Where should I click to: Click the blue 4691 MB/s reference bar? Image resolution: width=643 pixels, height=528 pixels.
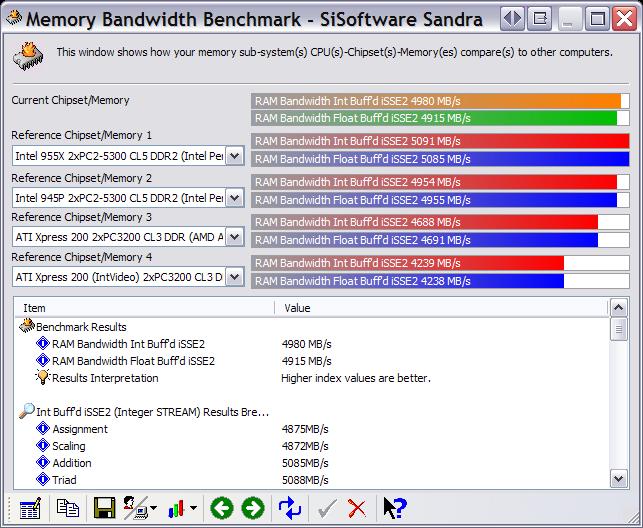click(440, 240)
